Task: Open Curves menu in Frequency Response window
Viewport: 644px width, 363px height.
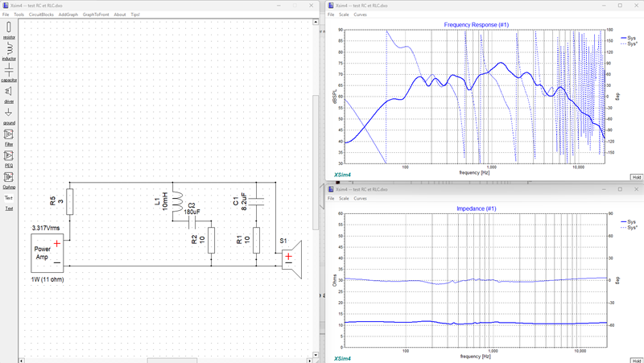Action: pyautogui.click(x=360, y=14)
